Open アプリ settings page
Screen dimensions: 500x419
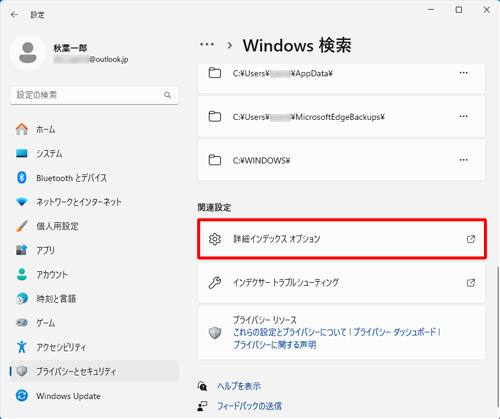pyautogui.click(x=94, y=250)
